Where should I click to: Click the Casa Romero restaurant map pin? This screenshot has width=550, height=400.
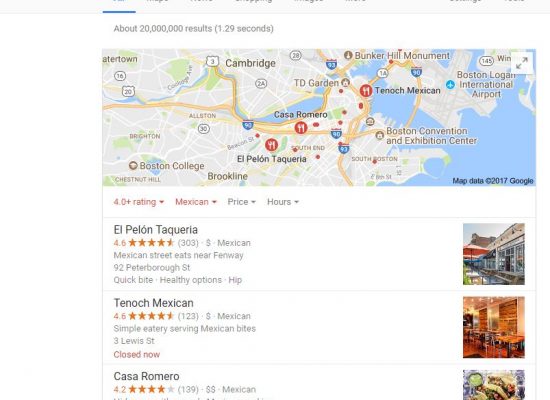[x=301, y=128]
